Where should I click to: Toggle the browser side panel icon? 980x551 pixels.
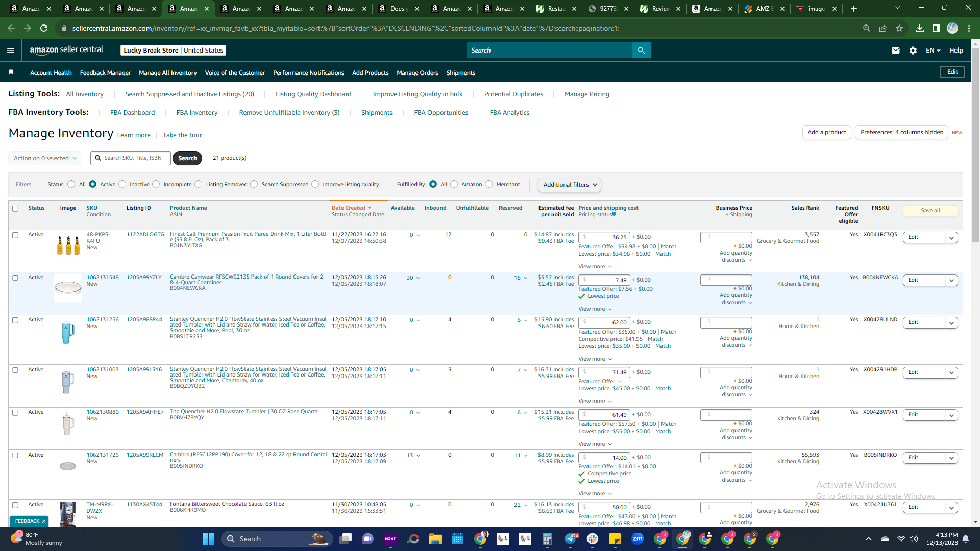pyautogui.click(x=936, y=28)
